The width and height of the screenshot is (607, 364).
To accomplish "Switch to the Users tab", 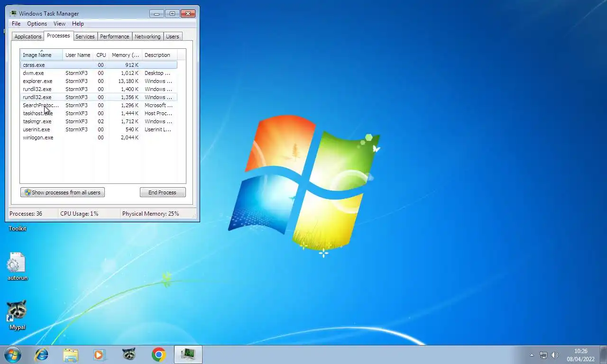I will [173, 36].
